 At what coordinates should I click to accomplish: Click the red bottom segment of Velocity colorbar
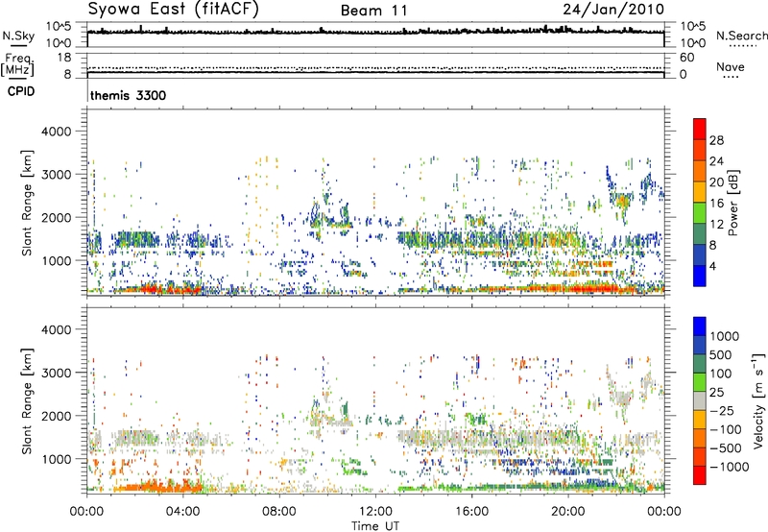click(x=700, y=475)
